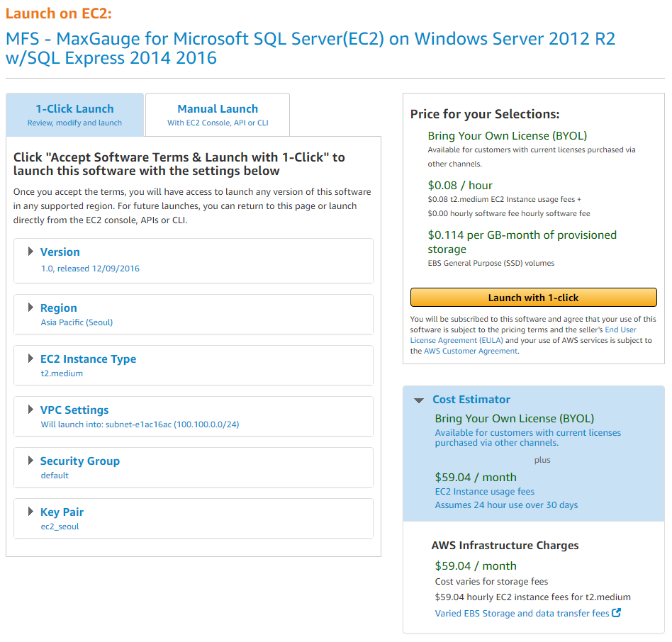Screen dimensions: 672x642
Task: Click the '$0.08 / hour' price
Action: click(x=460, y=186)
